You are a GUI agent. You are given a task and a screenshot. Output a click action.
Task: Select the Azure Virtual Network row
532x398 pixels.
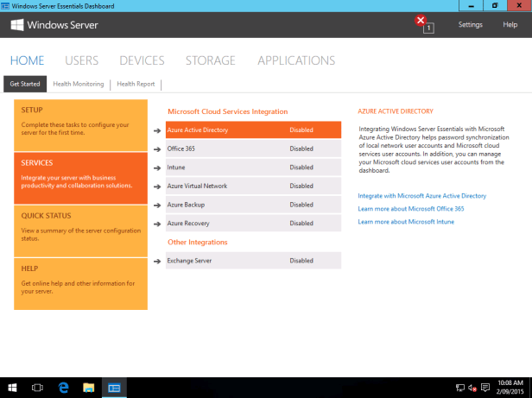pyautogui.click(x=253, y=186)
